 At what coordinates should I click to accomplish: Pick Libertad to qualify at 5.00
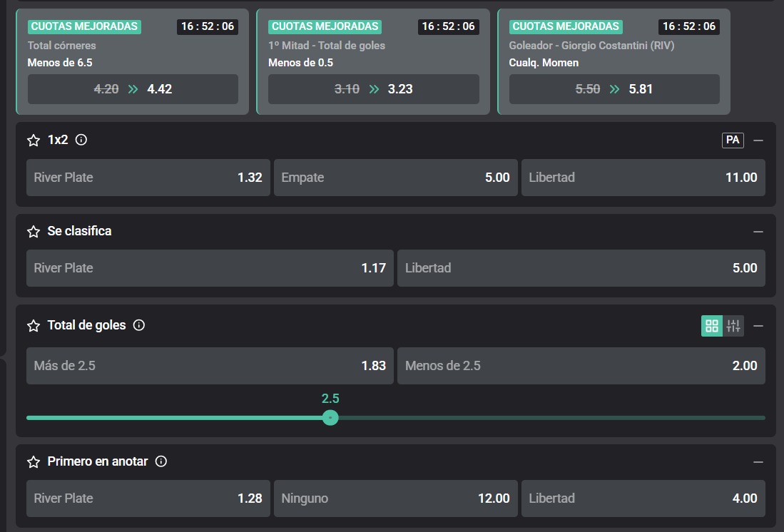[581, 268]
